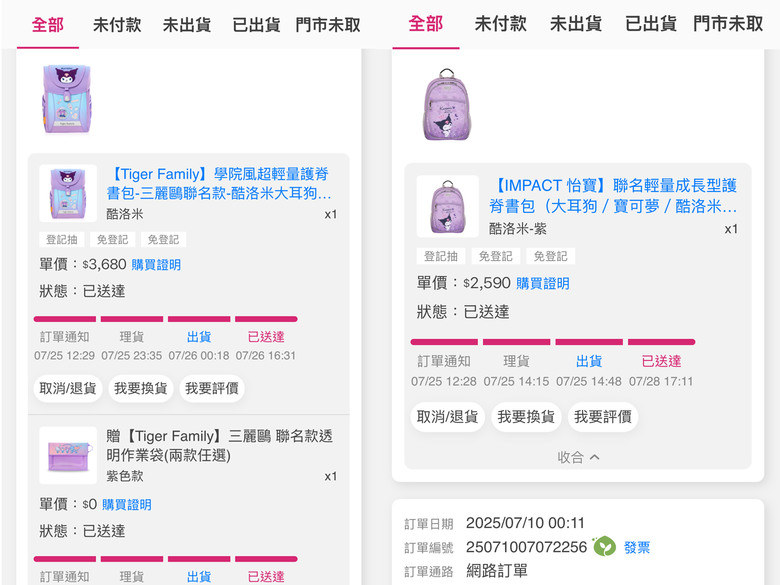Tap price $3,680 of Tiger Family bag
The height and width of the screenshot is (585, 780).
click(x=104, y=264)
